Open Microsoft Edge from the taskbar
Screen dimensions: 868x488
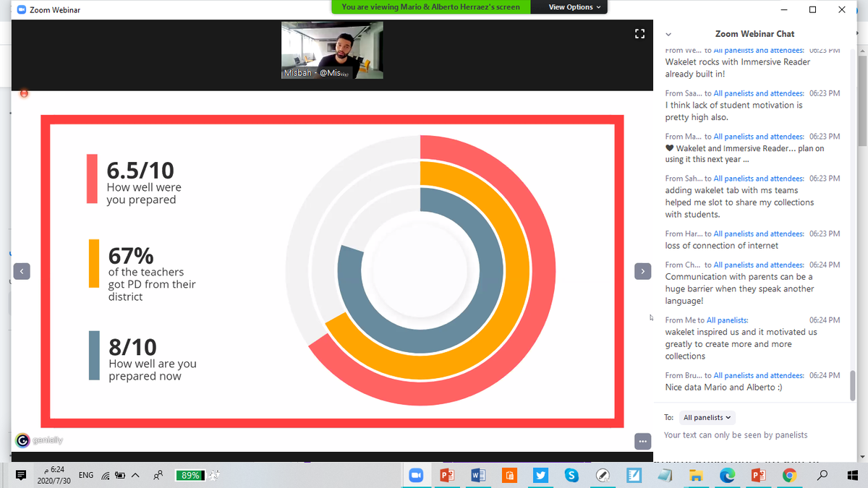pyautogui.click(x=727, y=475)
